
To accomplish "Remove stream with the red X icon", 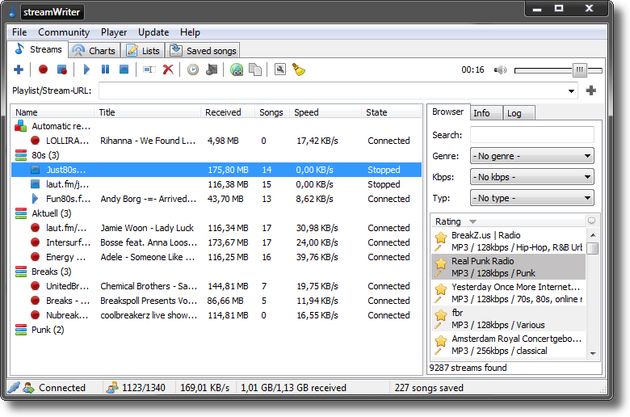I will point(168,70).
